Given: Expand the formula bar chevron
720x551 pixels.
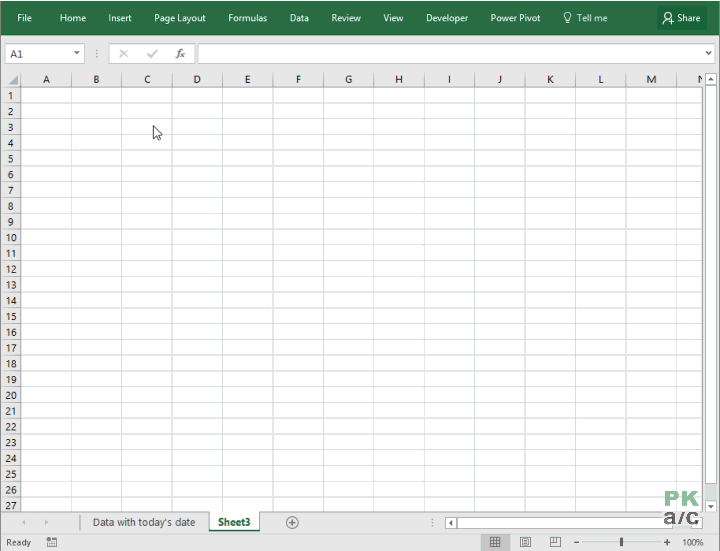Looking at the screenshot, I should pyautogui.click(x=709, y=53).
